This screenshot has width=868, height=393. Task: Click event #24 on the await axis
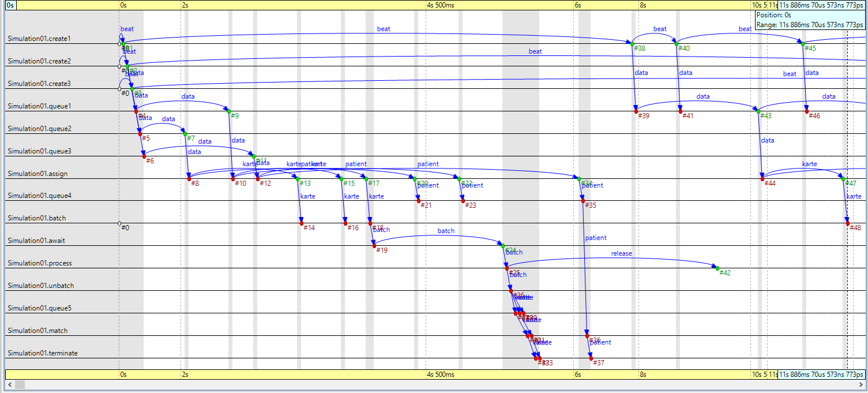[503, 246]
